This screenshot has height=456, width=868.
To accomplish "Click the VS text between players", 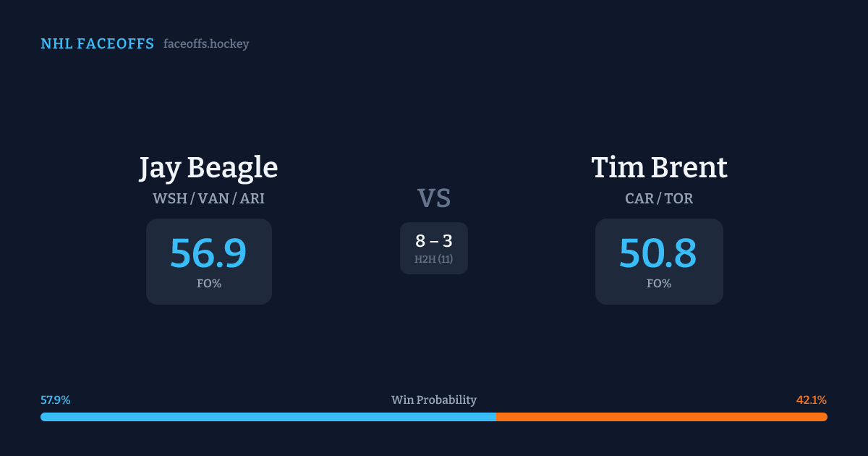I will [434, 198].
